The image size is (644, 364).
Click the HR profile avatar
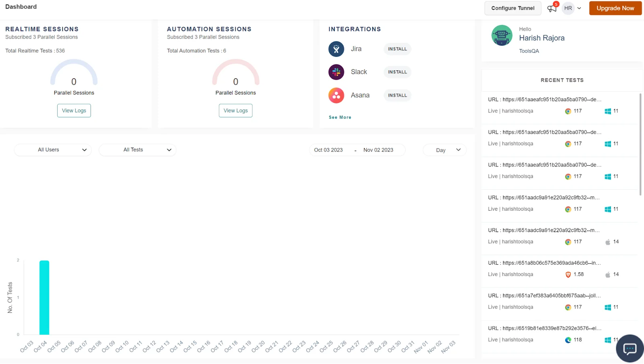(x=568, y=8)
